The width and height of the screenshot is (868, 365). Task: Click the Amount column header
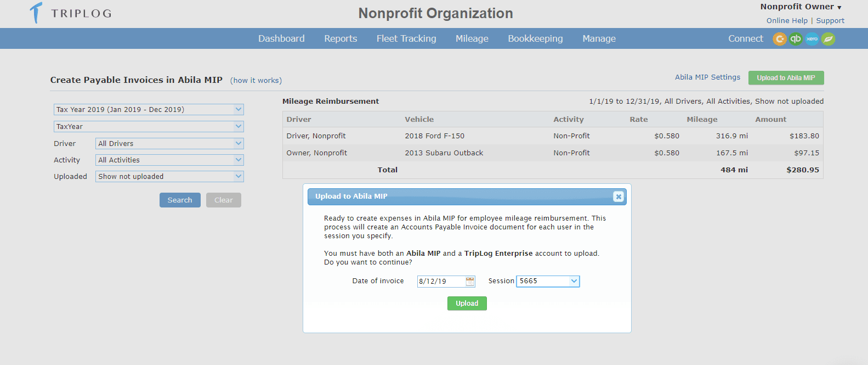coord(770,119)
